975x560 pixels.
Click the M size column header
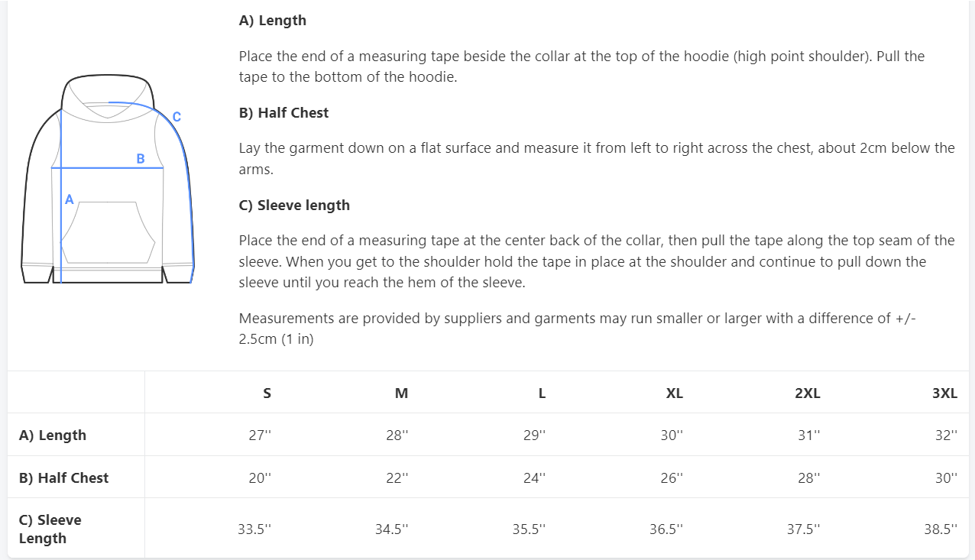401,393
